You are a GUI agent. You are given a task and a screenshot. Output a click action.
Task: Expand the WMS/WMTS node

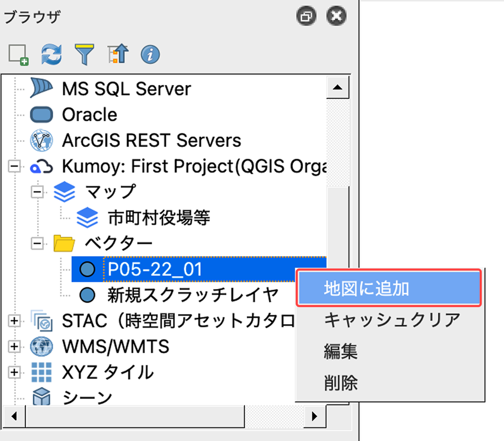point(14,346)
